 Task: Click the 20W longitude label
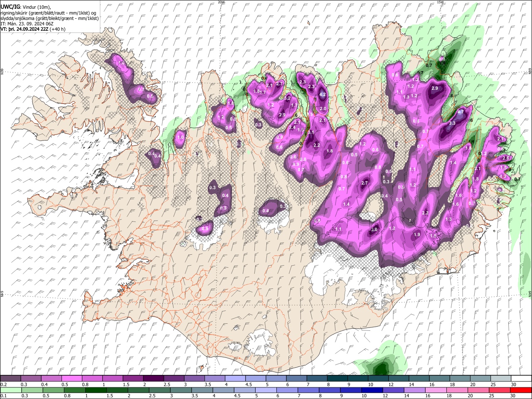click(222, 2)
